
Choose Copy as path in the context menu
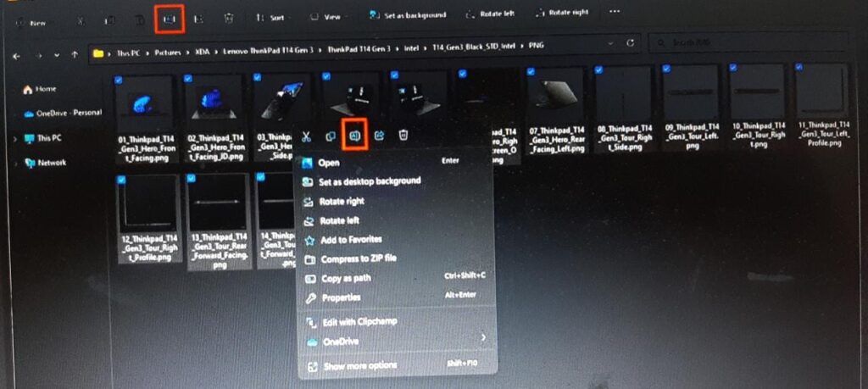click(x=395, y=278)
